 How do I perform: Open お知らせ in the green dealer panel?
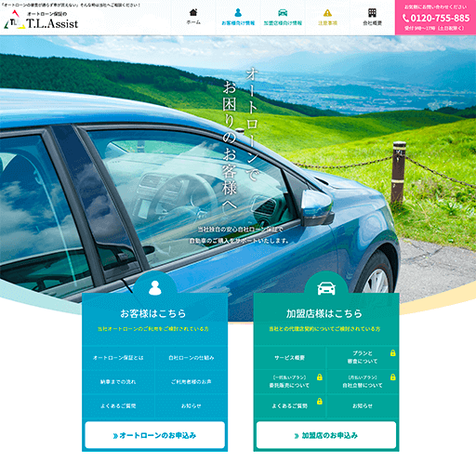click(x=363, y=405)
